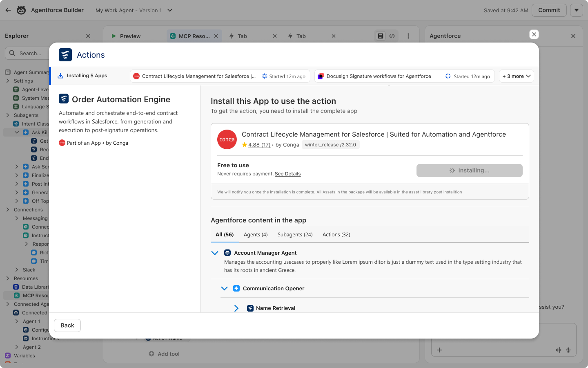Close the Agentforce side panel
The width and height of the screenshot is (588, 368).
573,36
